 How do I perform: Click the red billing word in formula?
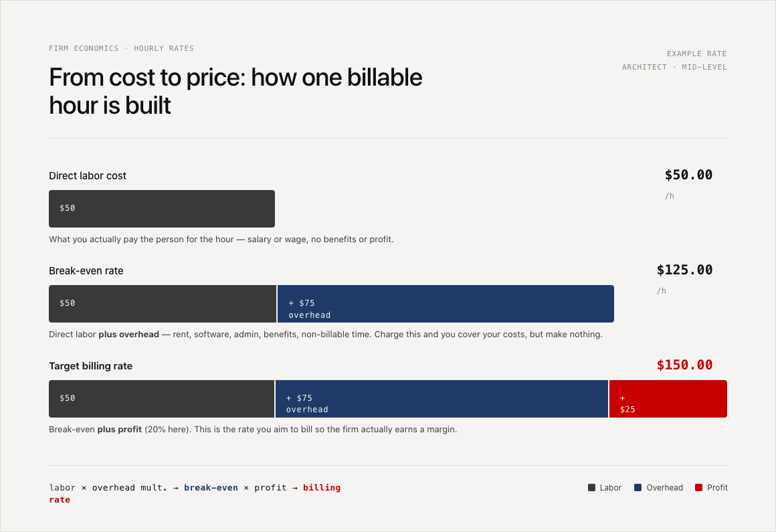tap(322, 487)
